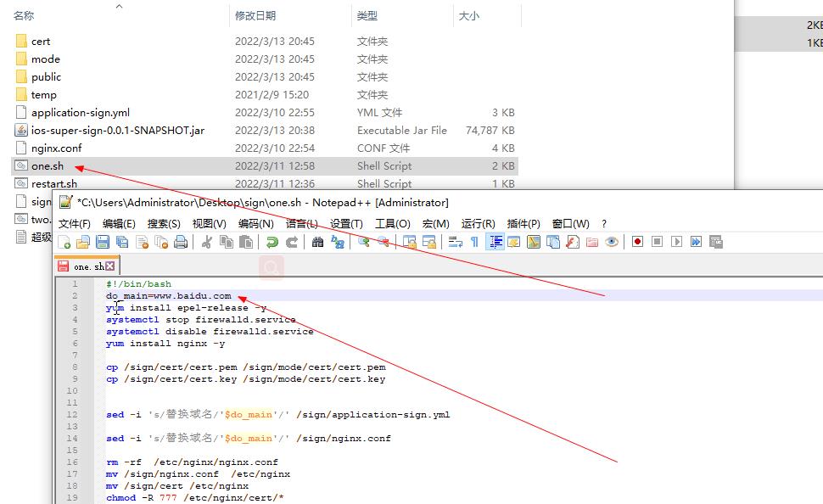Screen dimensions: 823x504
Task: Select the Cut icon on the toolbar
Action: [205, 242]
